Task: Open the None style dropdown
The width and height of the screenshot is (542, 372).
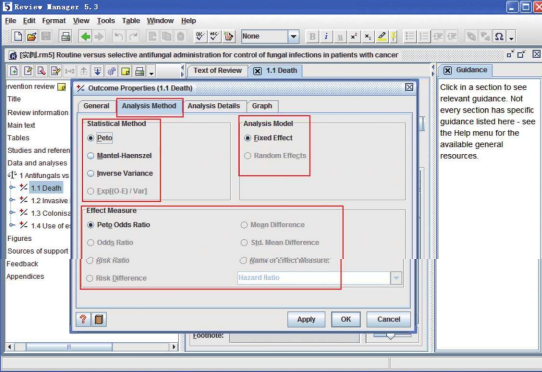Action: pyautogui.click(x=293, y=36)
